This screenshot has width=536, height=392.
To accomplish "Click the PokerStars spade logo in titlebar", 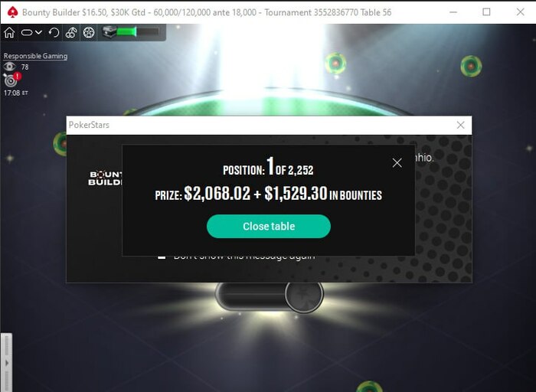I will coord(13,12).
